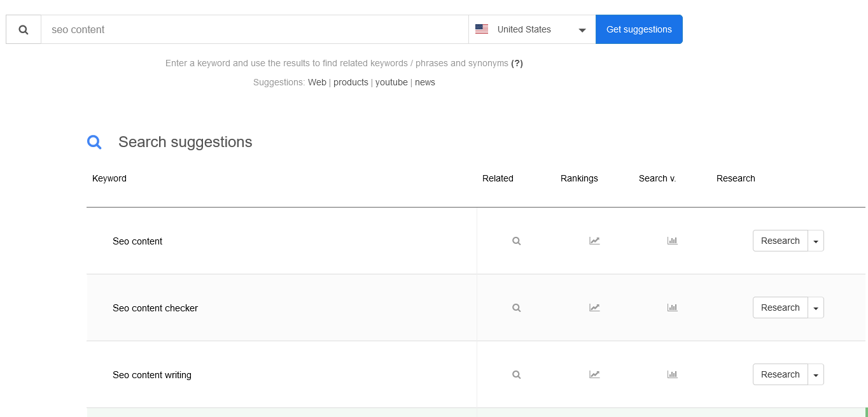Click Research button for 'Seo content writing'
Image resolution: width=868 pixels, height=417 pixels.
(x=780, y=374)
